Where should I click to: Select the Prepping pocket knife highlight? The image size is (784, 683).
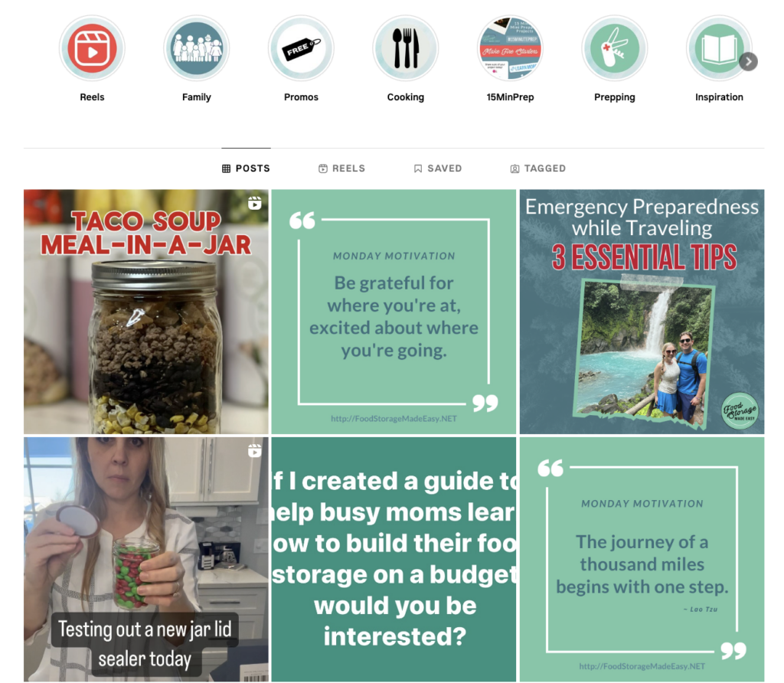615,48
